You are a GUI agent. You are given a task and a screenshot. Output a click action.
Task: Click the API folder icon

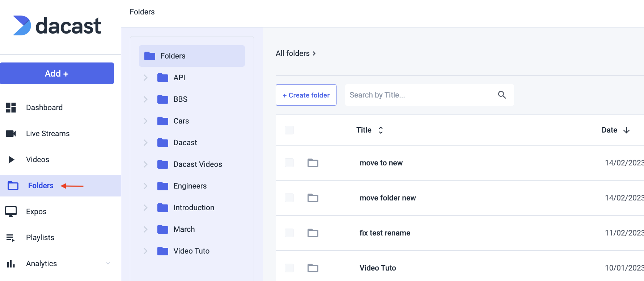tap(163, 78)
